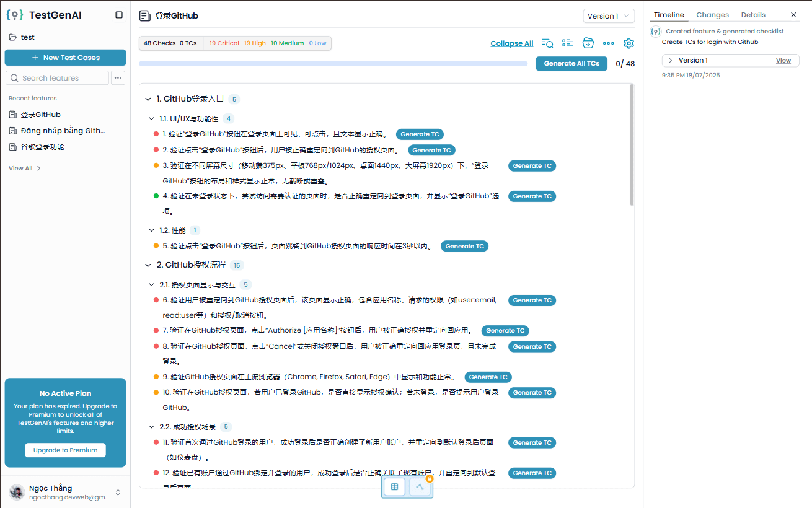Open the checklist search icon in the toolbar

[547, 43]
